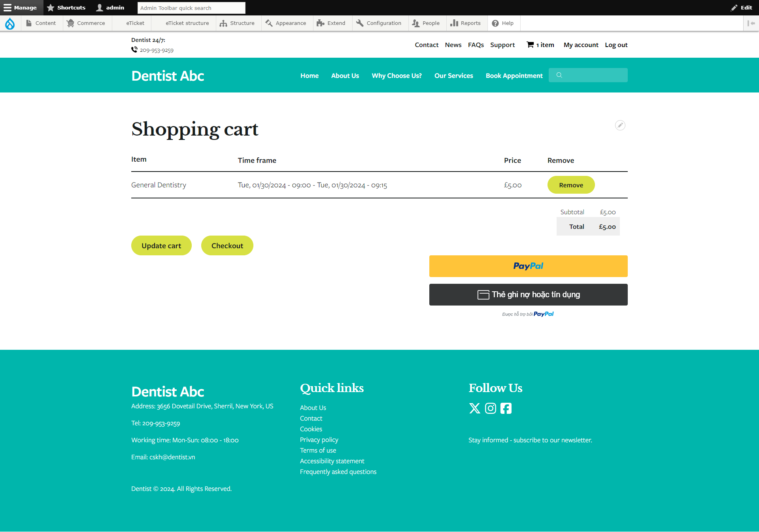Image resolution: width=759 pixels, height=532 pixels.
Task: Open the Instagram social icon
Action: coord(490,408)
